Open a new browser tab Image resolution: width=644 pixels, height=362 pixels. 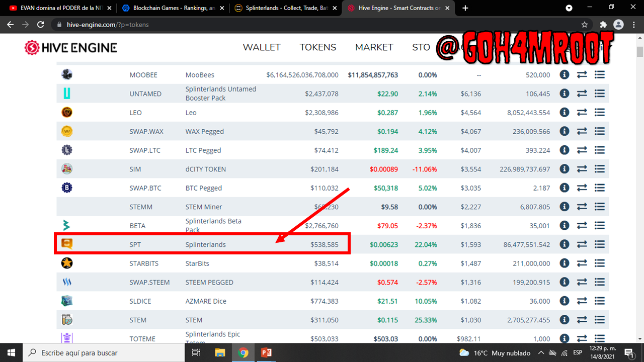coord(465,8)
